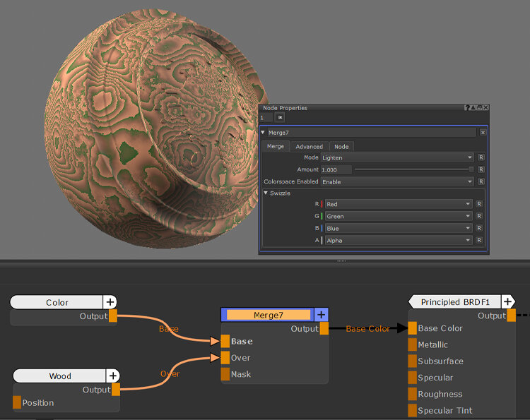This screenshot has height=420, width=530.
Task: Click the Metallic input port on Principled BRDF1
Action: click(412, 344)
